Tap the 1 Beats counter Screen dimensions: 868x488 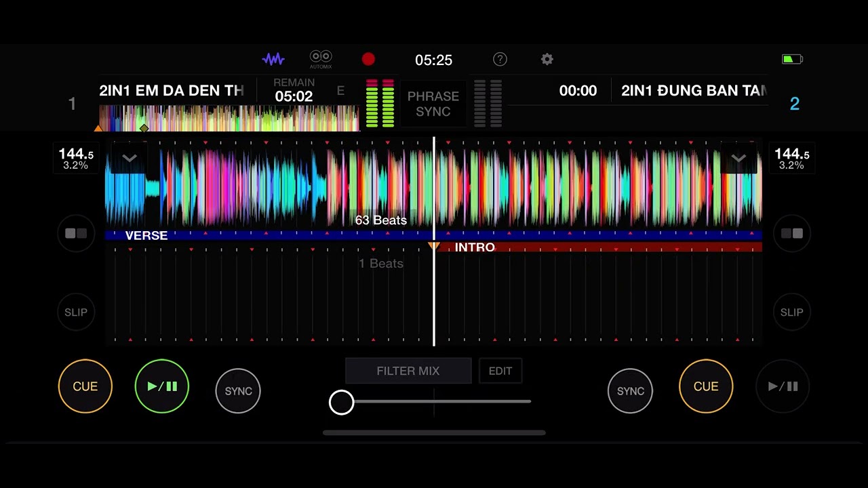(381, 264)
